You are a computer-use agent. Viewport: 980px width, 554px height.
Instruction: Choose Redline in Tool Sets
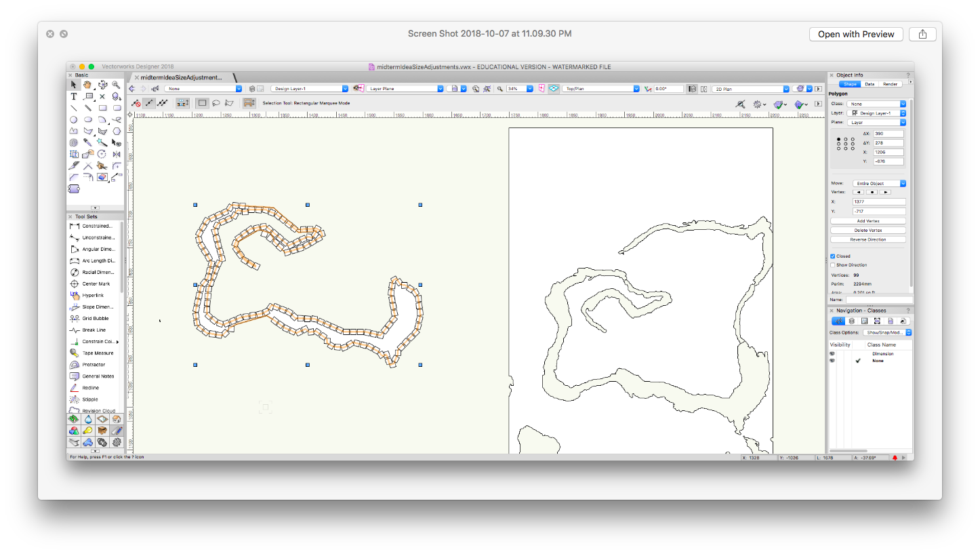[91, 388]
